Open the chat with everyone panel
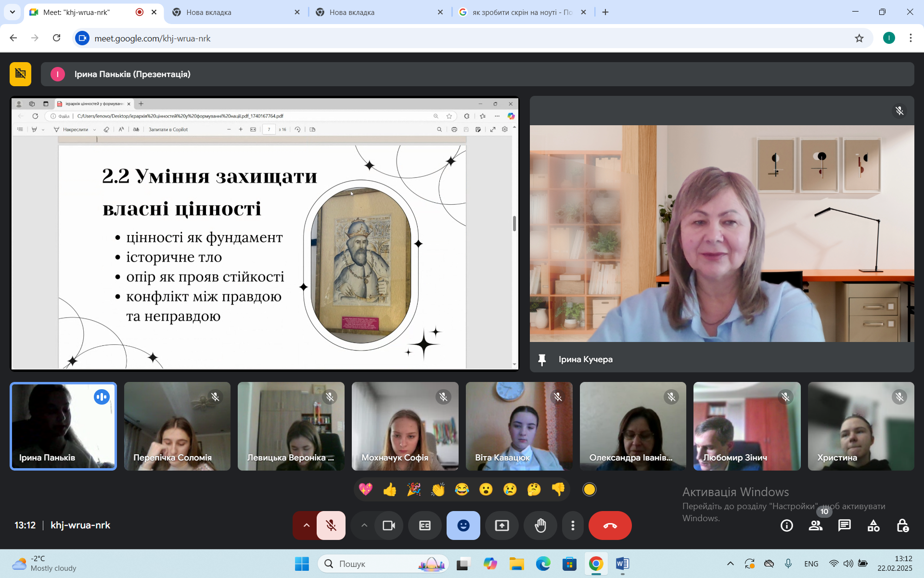This screenshot has width=924, height=578. click(844, 525)
